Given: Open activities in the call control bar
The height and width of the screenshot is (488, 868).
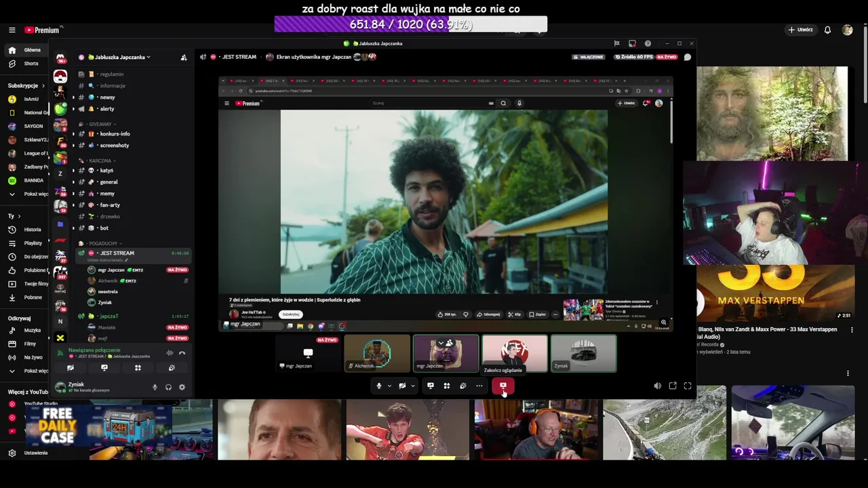Looking at the screenshot, I should tap(446, 386).
